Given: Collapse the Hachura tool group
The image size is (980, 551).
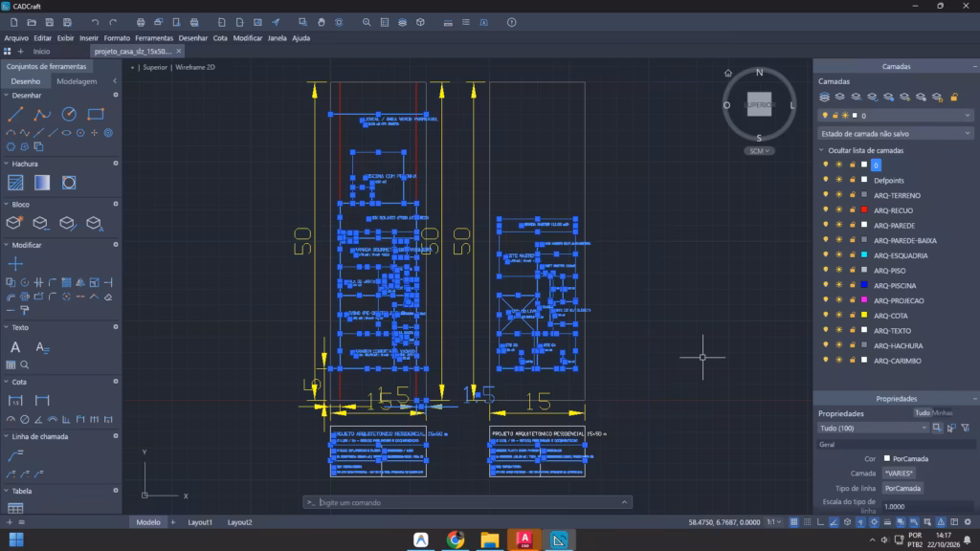Looking at the screenshot, I should [7, 164].
